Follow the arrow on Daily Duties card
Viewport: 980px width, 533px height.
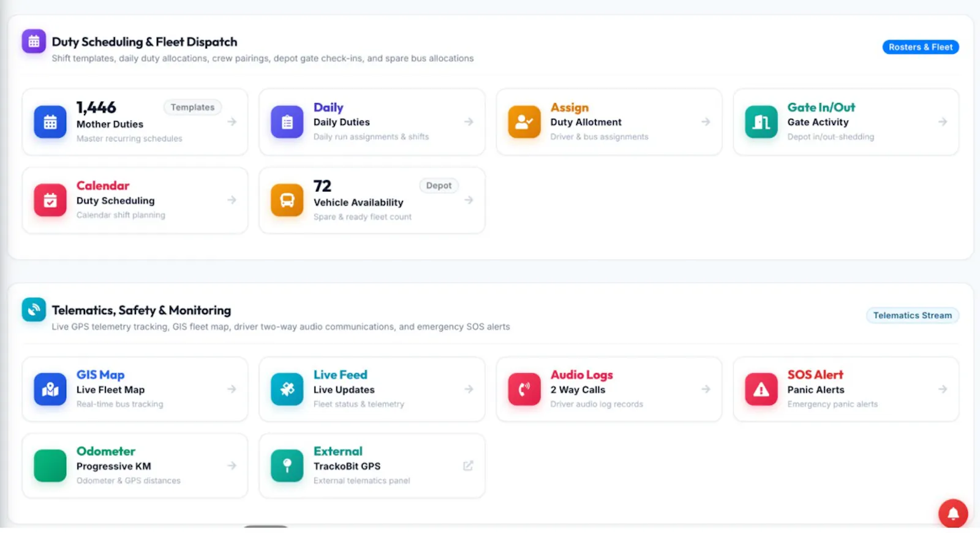469,122
